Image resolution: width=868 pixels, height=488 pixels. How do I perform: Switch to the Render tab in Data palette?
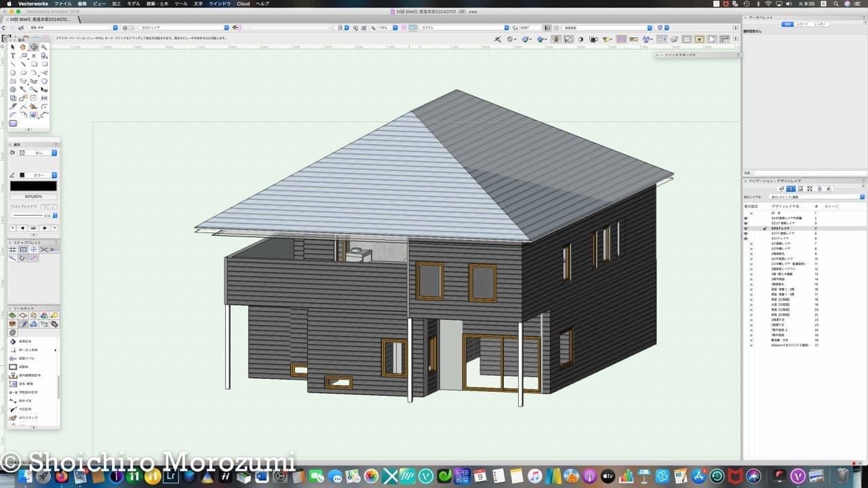[820, 24]
